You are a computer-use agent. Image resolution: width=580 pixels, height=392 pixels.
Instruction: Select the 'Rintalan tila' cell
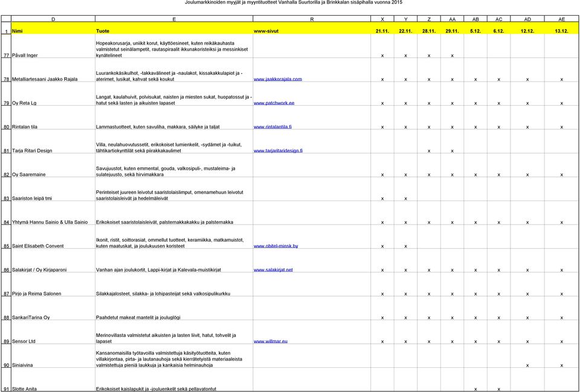click(x=53, y=118)
